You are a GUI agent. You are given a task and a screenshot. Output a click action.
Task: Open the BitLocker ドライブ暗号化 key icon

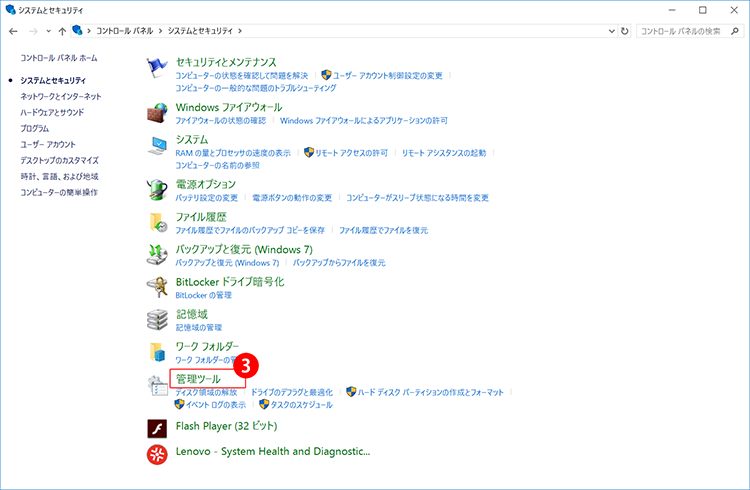(x=158, y=287)
